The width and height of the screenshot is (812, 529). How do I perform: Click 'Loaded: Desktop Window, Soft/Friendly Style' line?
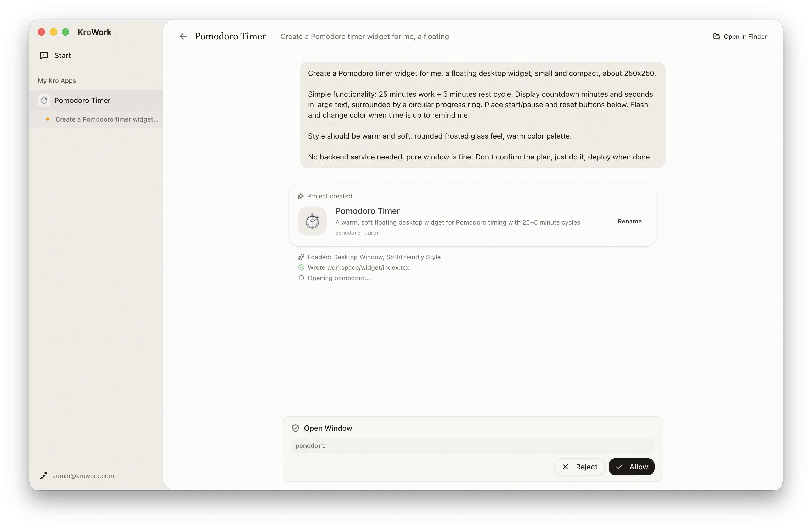[374, 257]
